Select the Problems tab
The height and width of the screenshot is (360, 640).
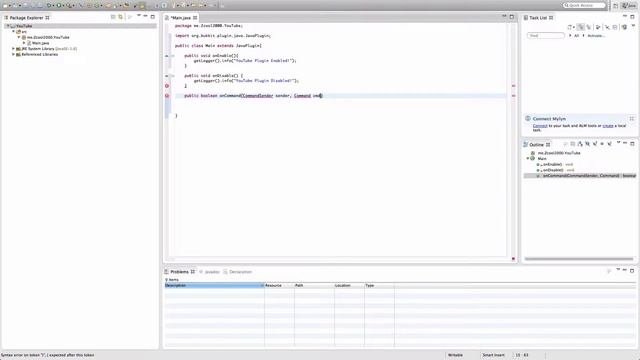[x=180, y=271]
